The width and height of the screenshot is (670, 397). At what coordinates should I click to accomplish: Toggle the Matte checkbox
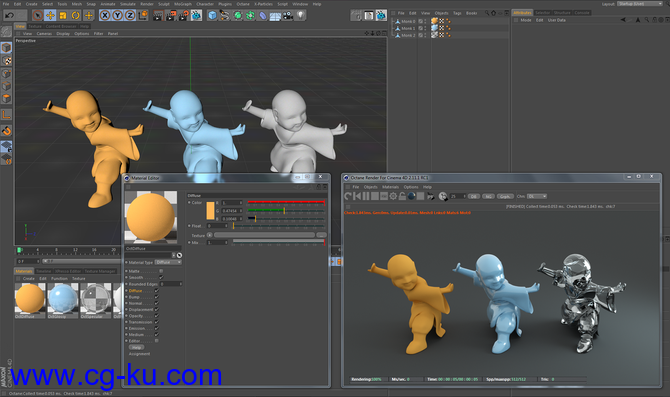[161, 271]
